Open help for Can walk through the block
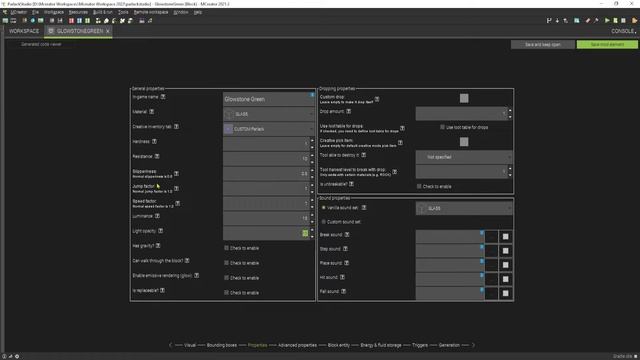Image resolution: width=640 pixels, height=360 pixels. (187, 260)
